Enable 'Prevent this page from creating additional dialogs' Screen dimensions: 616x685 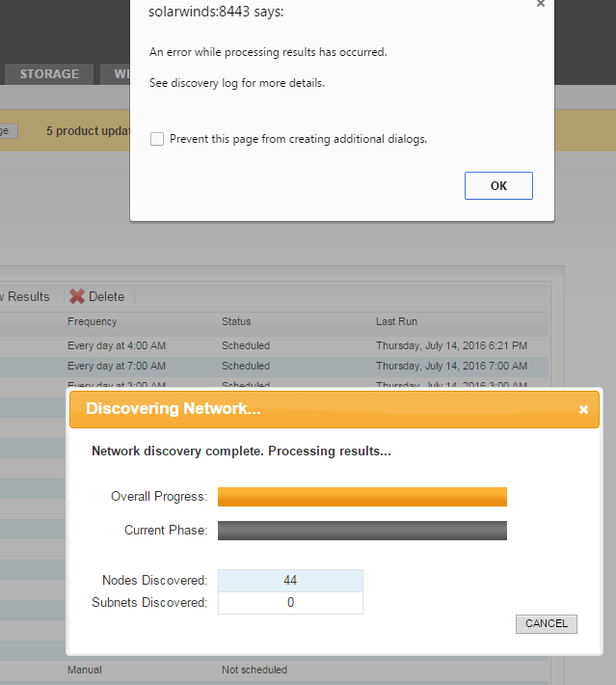(x=157, y=139)
